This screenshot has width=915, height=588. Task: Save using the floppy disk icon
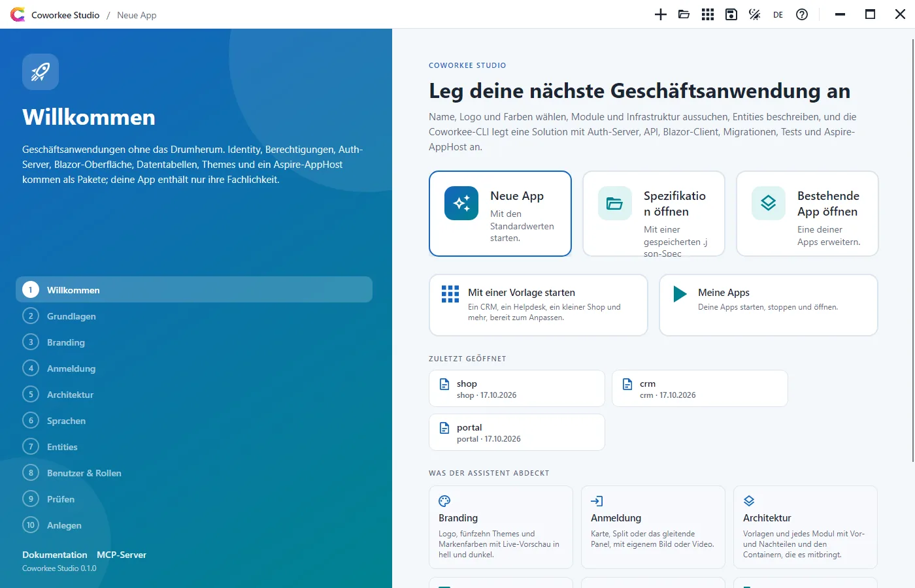coord(731,14)
